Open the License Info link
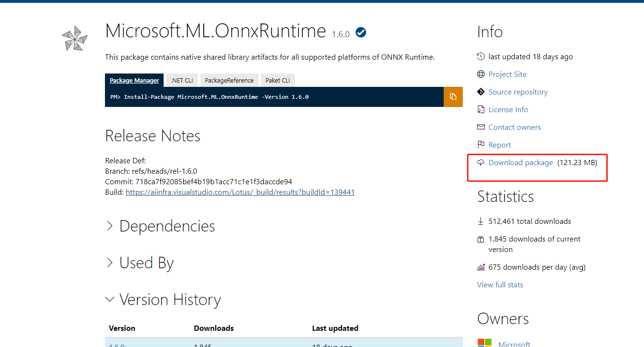The width and height of the screenshot is (644, 347). (508, 110)
